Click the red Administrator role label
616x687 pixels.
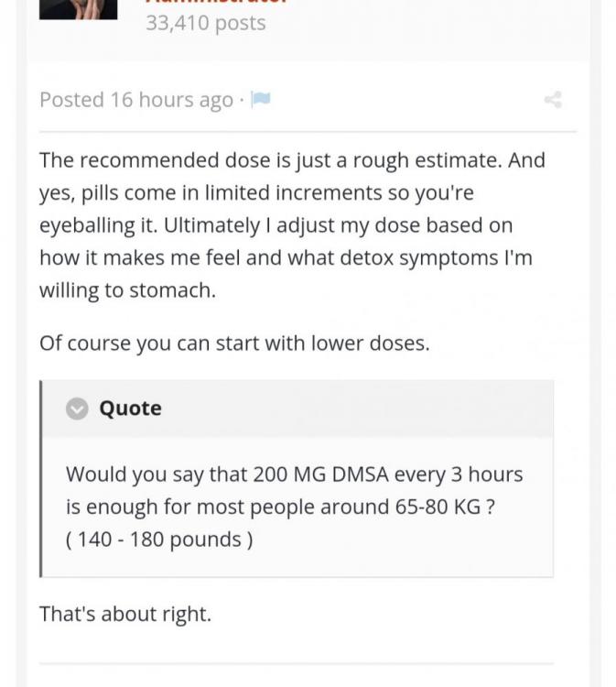217,2
